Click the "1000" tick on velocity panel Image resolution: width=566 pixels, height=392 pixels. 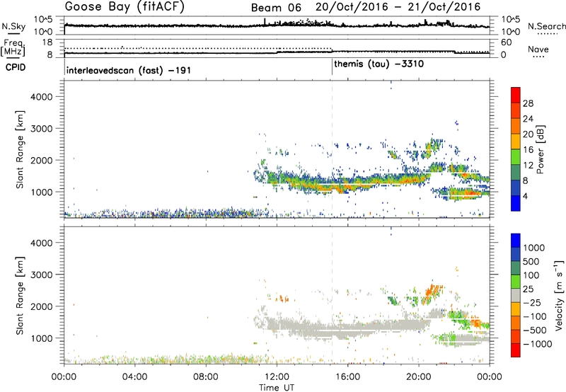[x=42, y=338]
